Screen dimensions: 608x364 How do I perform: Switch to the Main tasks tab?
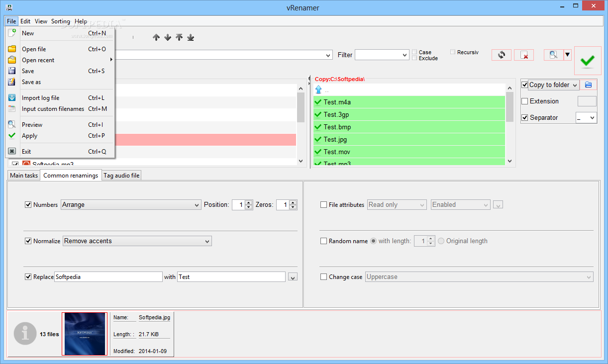click(24, 176)
